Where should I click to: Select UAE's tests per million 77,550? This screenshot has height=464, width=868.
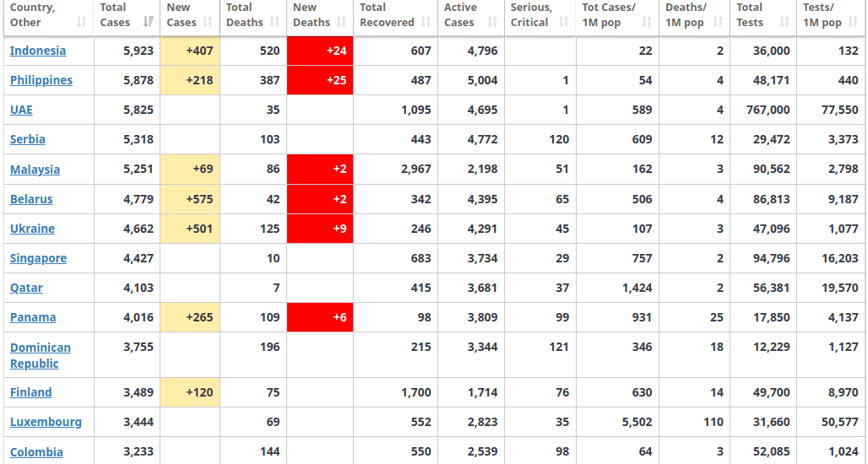(x=840, y=110)
